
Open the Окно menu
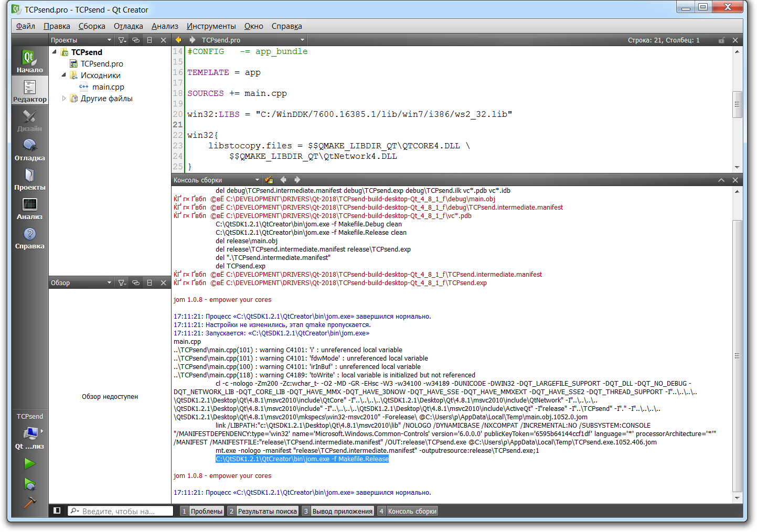(253, 26)
